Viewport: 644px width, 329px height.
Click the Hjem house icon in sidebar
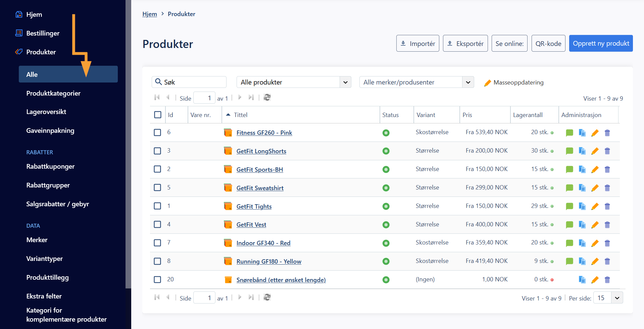[19, 14]
